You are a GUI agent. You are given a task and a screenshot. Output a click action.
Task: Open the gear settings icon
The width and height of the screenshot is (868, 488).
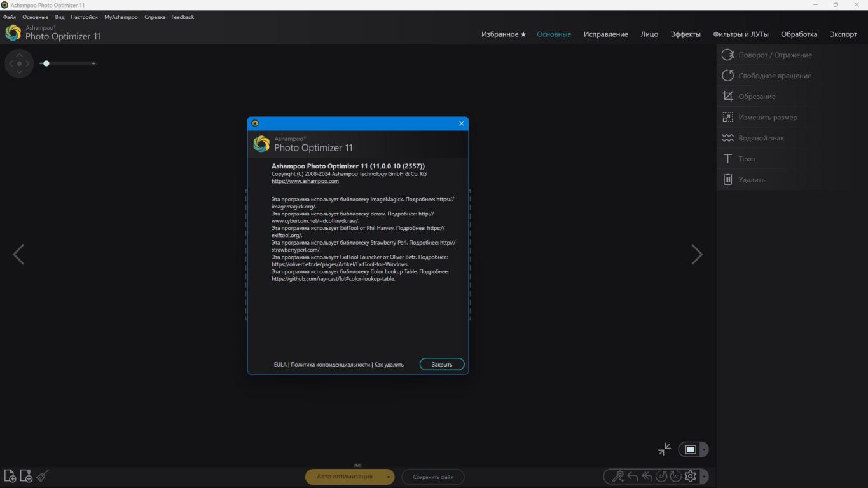point(690,476)
